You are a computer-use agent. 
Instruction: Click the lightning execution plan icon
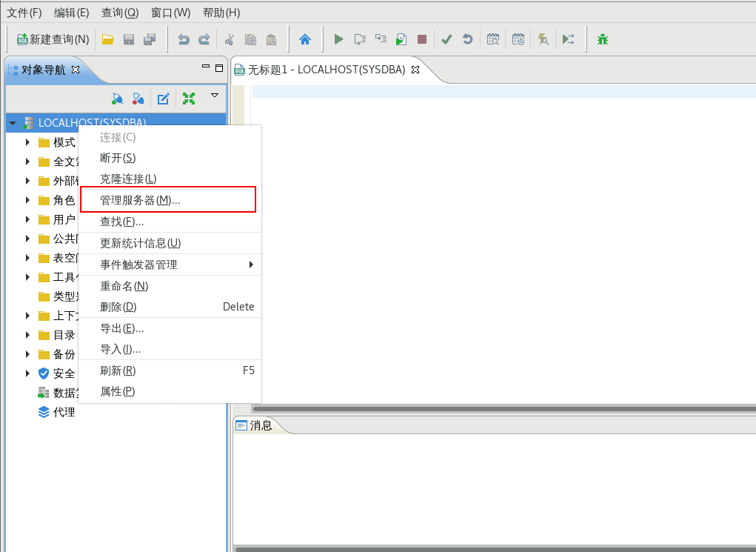click(x=543, y=39)
